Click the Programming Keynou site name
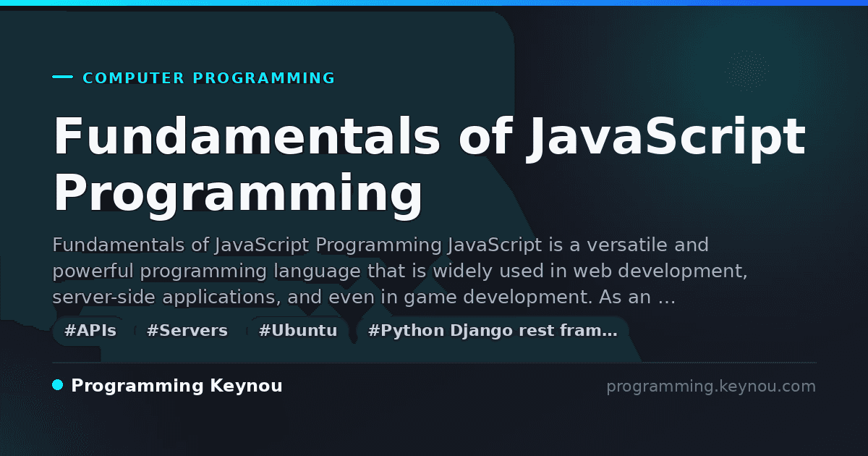Image resolution: width=868 pixels, height=456 pixels. pos(176,386)
